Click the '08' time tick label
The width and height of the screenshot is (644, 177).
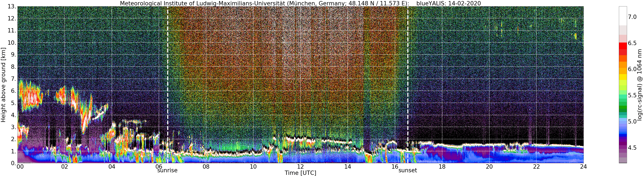[x=206, y=166]
